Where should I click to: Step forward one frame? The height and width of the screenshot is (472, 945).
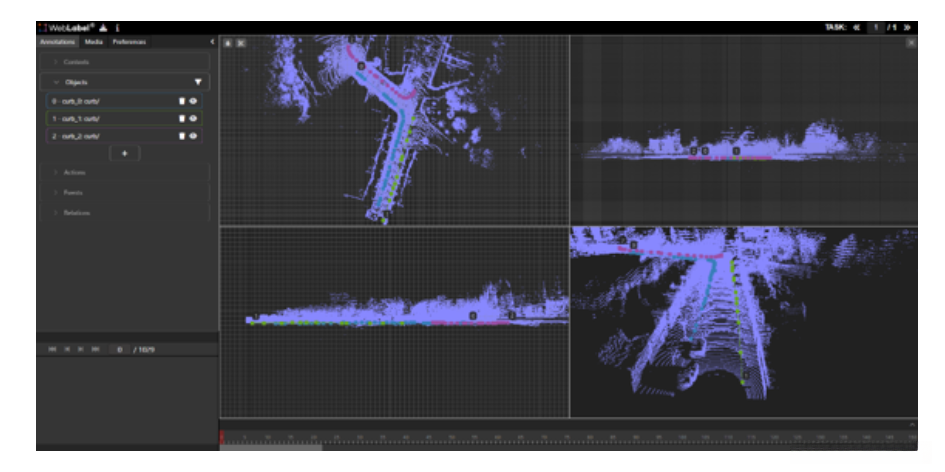[x=81, y=350]
